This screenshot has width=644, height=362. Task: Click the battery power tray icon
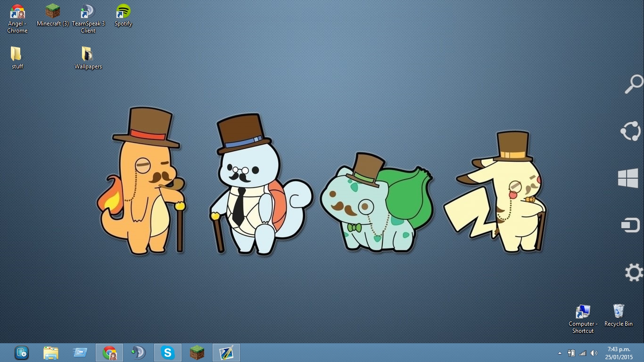click(x=571, y=353)
